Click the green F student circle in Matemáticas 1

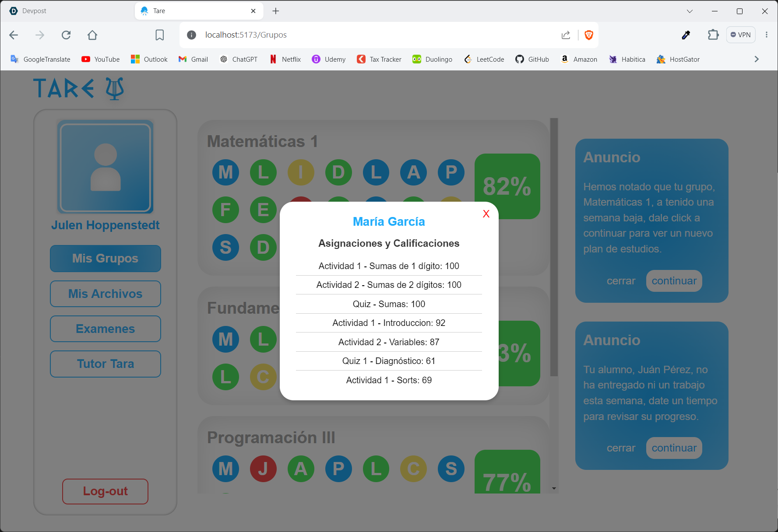pyautogui.click(x=225, y=210)
